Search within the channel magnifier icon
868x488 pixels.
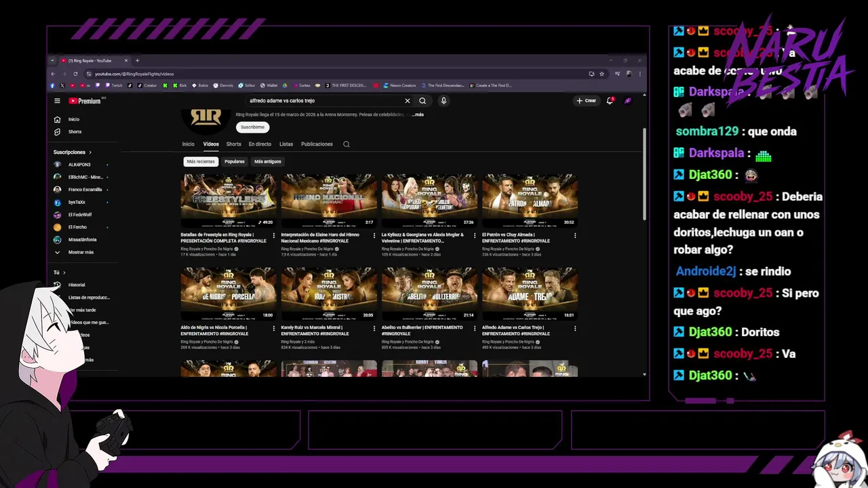(347, 144)
